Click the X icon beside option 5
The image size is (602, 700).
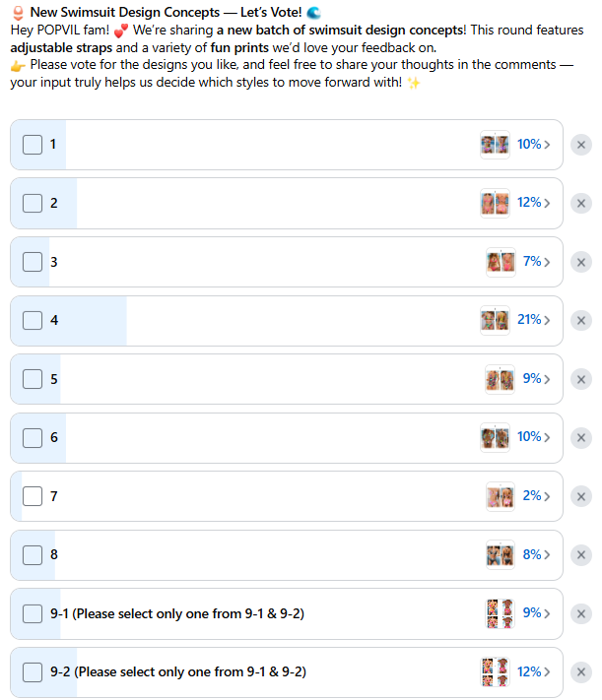click(581, 379)
